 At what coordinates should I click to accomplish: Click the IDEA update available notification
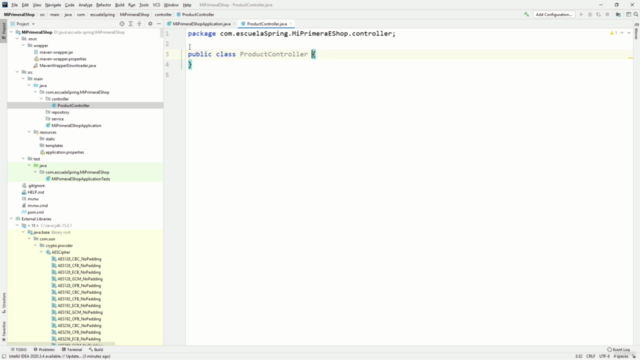click(60, 356)
